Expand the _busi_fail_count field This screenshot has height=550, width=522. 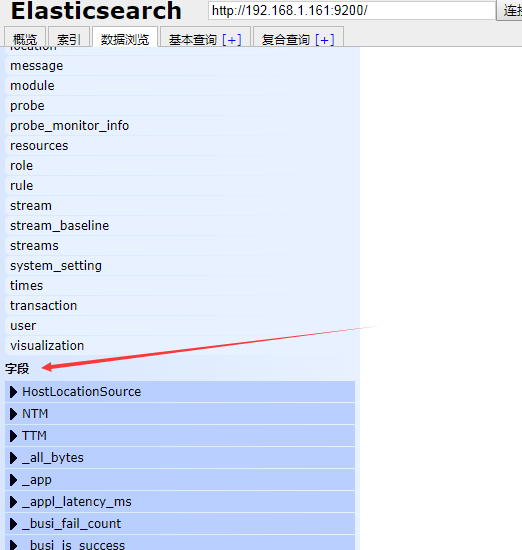180,523
